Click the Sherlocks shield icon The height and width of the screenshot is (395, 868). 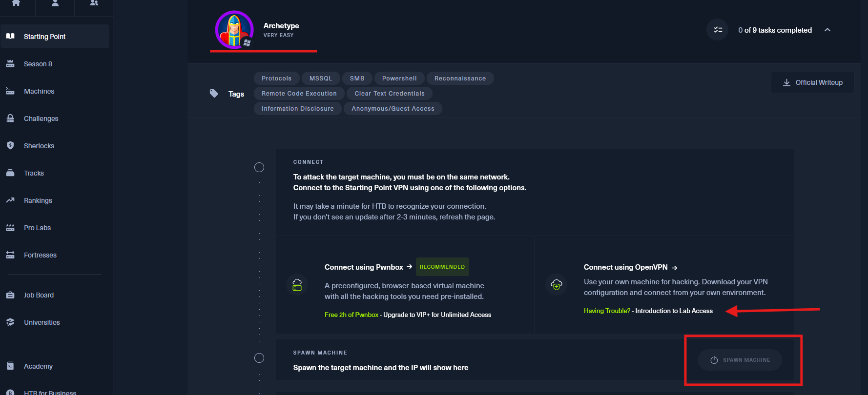point(10,145)
